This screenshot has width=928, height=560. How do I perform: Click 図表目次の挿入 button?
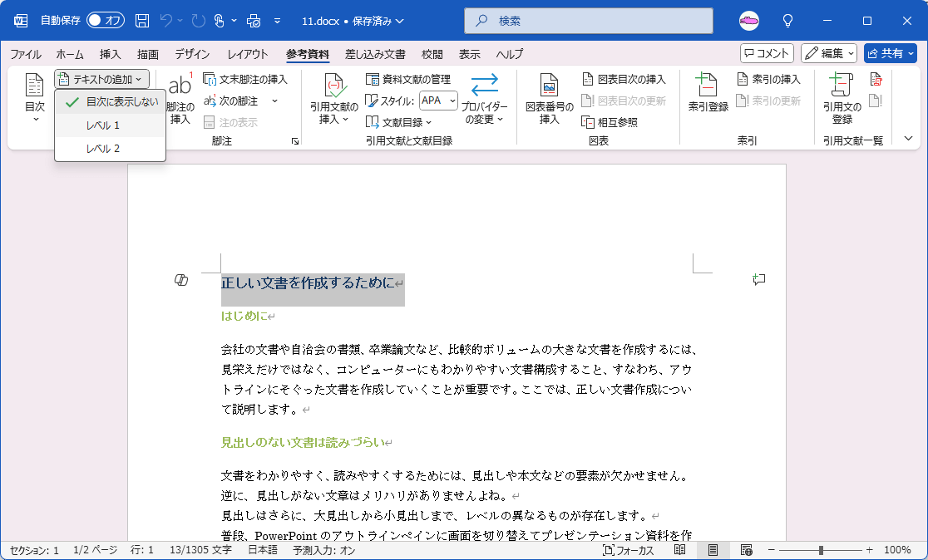click(624, 79)
